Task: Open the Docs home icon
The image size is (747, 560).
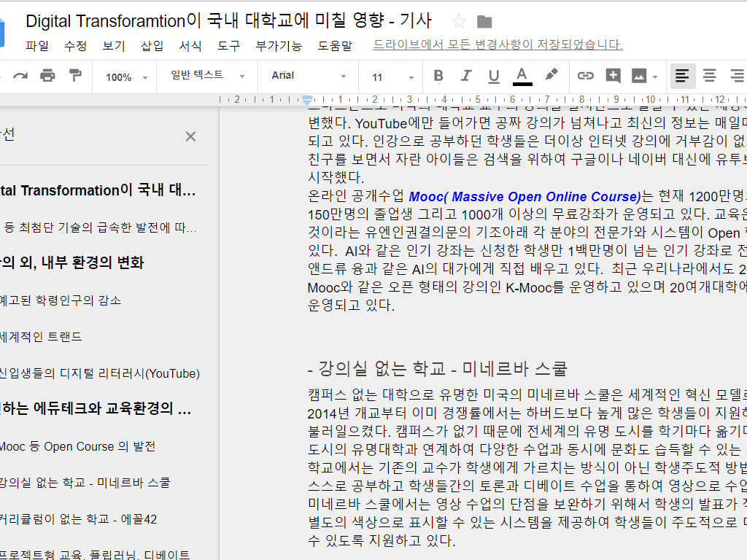Action: point(2,31)
